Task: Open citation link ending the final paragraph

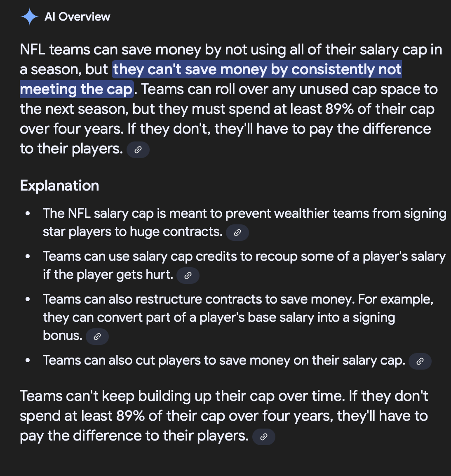Action: click(x=264, y=437)
